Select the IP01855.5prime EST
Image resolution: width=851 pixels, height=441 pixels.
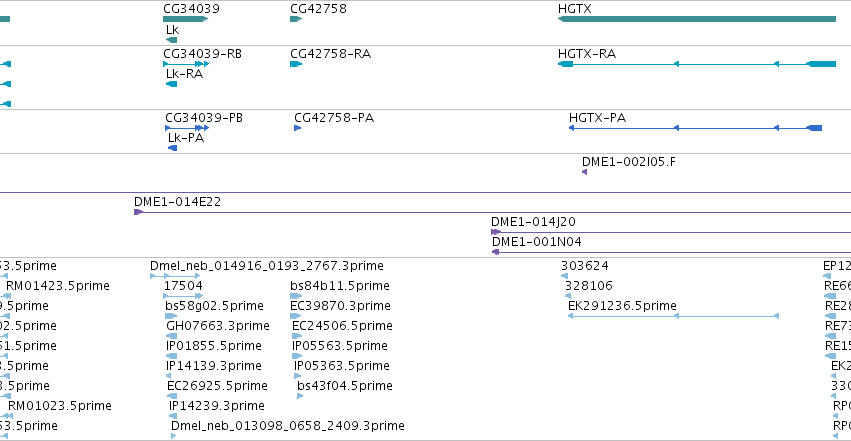pos(214,346)
